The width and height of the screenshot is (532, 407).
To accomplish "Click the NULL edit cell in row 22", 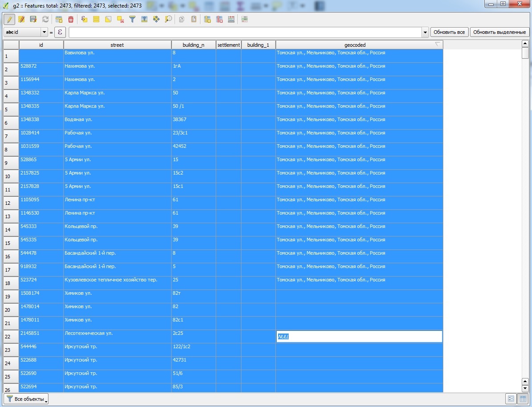I will pos(359,337).
